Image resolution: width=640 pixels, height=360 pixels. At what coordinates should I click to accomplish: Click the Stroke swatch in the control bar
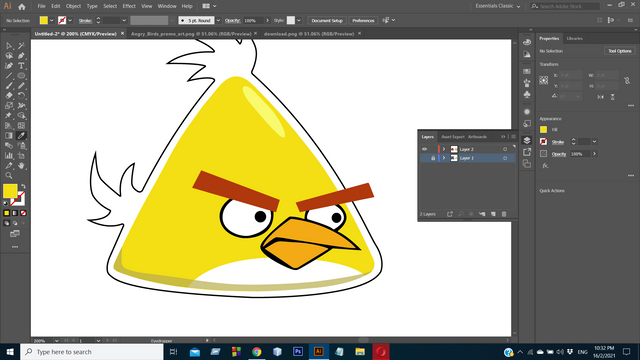[62, 20]
